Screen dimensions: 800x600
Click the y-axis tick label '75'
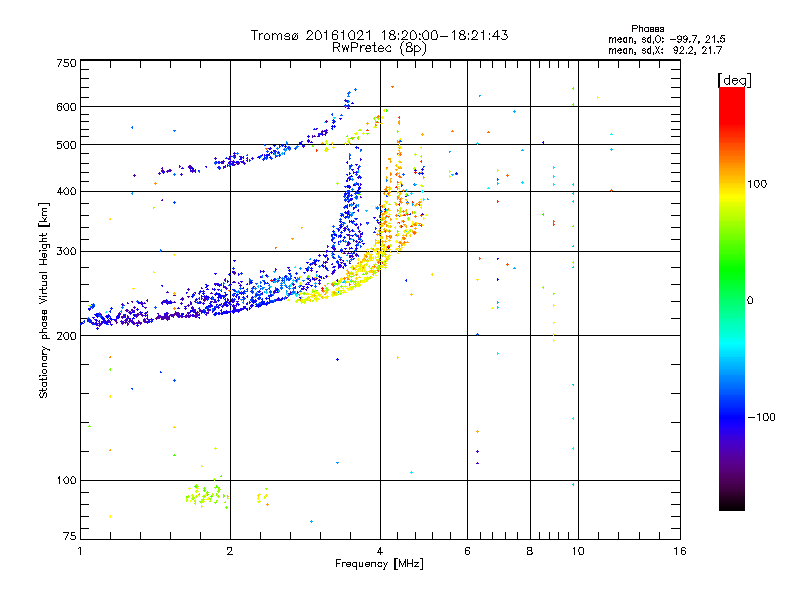[x=70, y=536]
